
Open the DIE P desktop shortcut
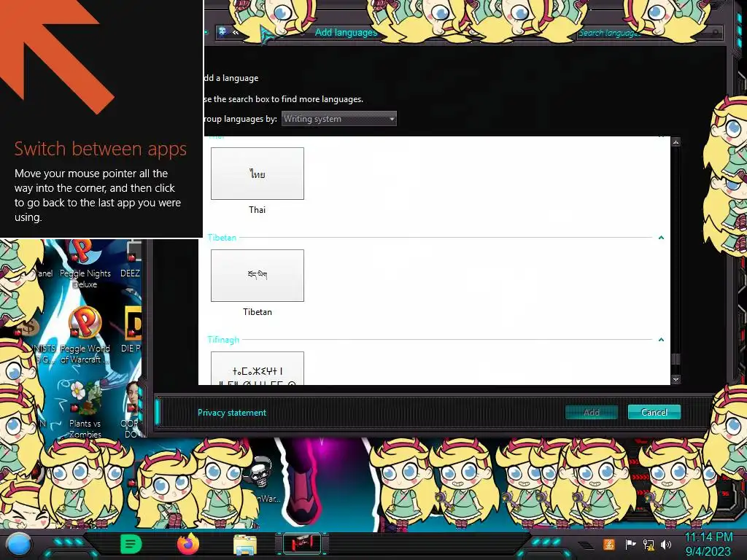(131, 330)
